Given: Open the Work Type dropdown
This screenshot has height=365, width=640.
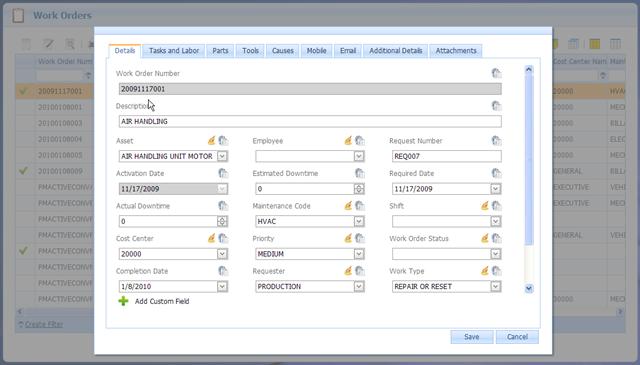Looking at the screenshot, I should [496, 287].
